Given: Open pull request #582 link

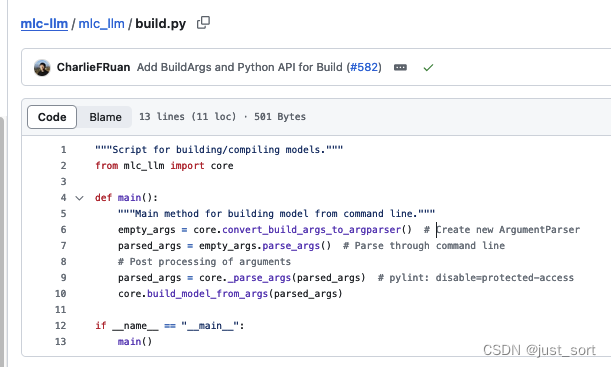Looking at the screenshot, I should [365, 67].
